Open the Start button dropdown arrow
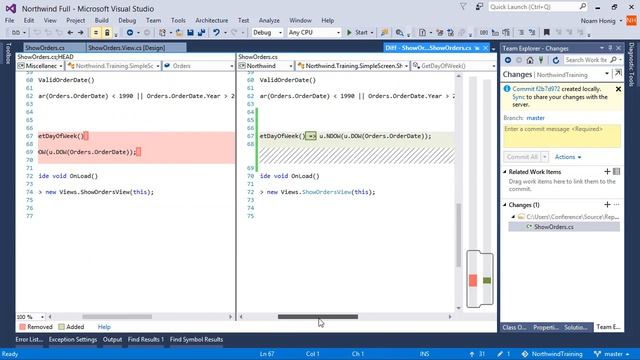640x360 pixels. coord(372,33)
